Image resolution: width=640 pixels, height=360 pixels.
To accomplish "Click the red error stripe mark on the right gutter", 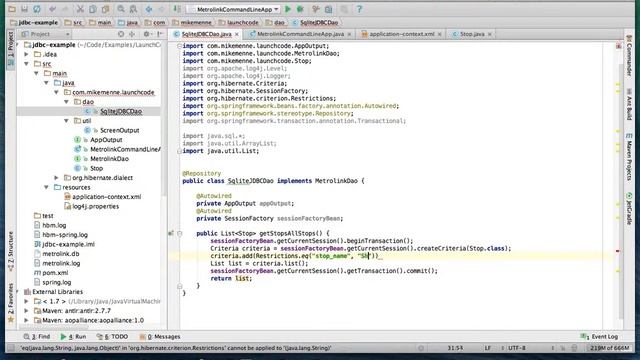I will tap(618, 251).
